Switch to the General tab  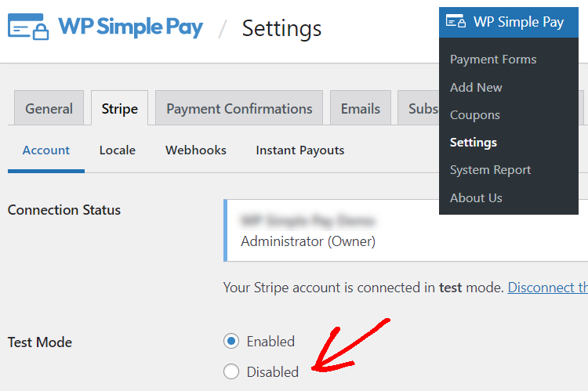pyautogui.click(x=49, y=108)
